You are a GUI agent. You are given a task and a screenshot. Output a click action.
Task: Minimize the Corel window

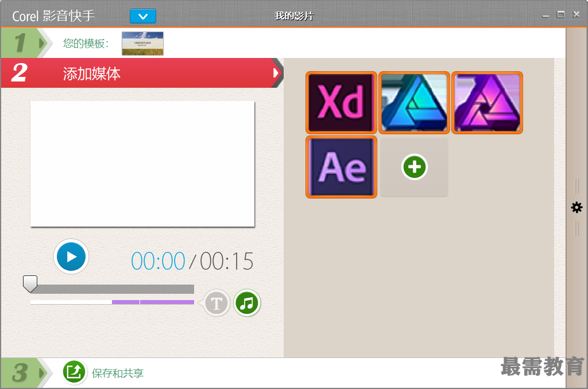pos(546,15)
